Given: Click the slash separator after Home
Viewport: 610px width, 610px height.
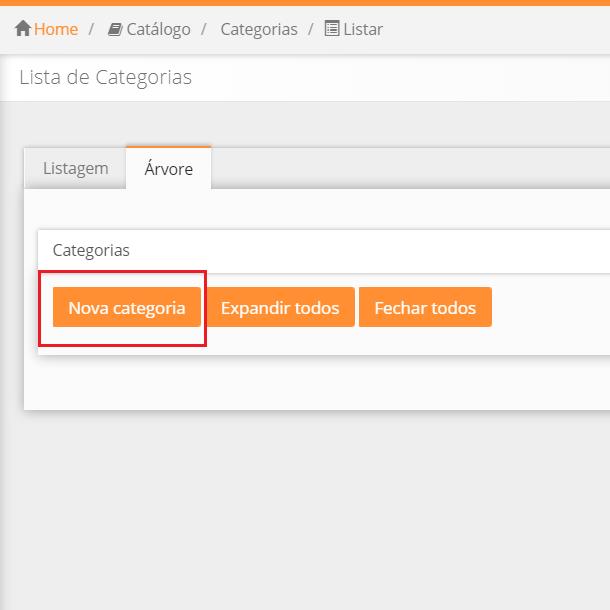Looking at the screenshot, I should 91,29.
